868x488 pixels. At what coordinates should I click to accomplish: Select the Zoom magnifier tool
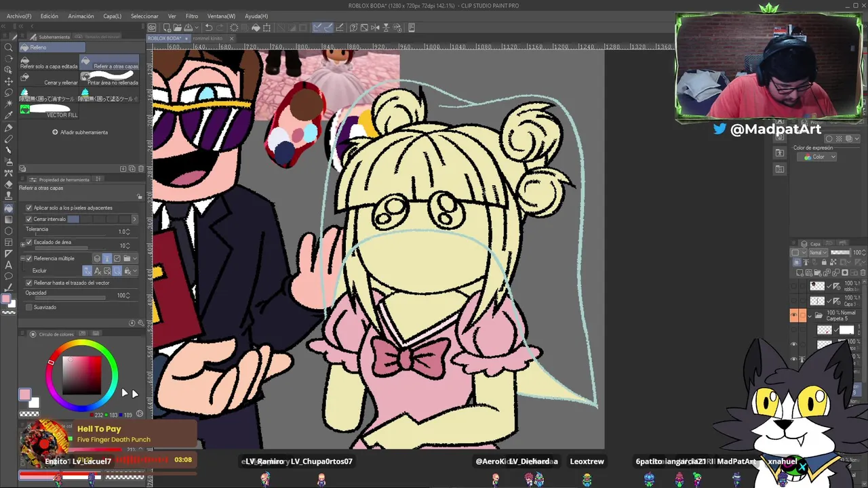pos(9,48)
